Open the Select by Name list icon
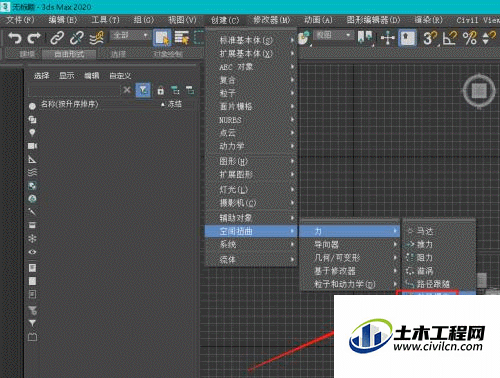The height and width of the screenshot is (378, 500). 182,38
